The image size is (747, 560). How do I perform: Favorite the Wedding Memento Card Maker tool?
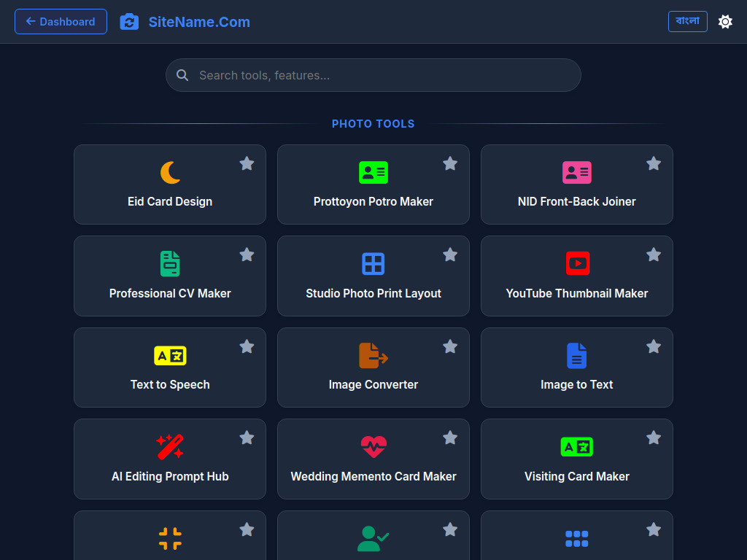pyautogui.click(x=450, y=437)
